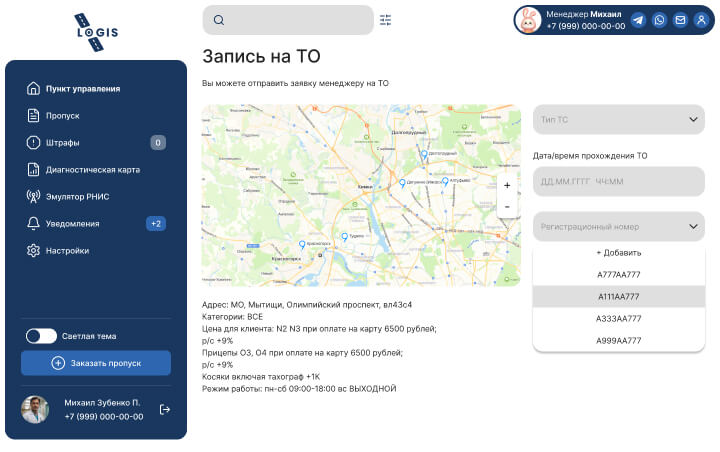
Task: Click the LOGIS logo
Action: (96, 32)
